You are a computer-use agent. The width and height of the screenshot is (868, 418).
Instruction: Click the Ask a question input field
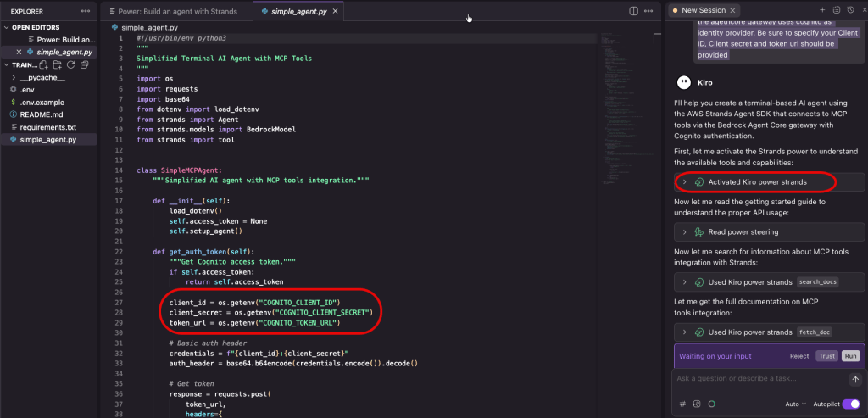pos(754,379)
